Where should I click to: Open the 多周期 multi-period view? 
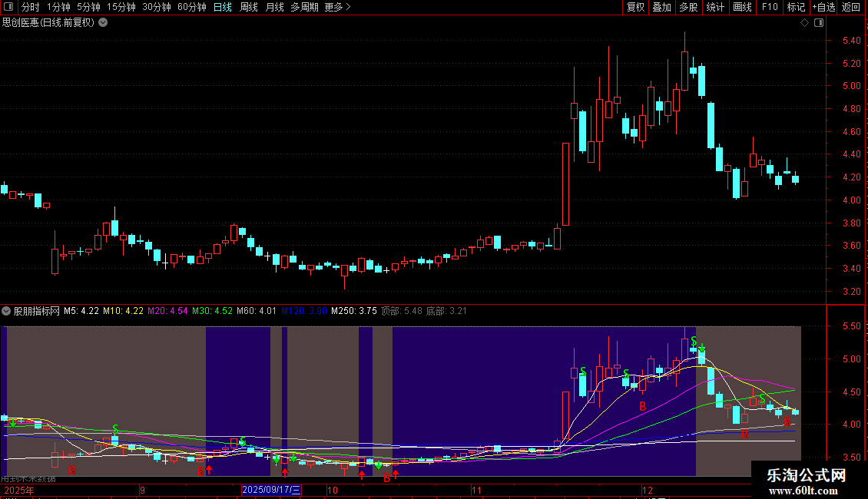coord(304,7)
